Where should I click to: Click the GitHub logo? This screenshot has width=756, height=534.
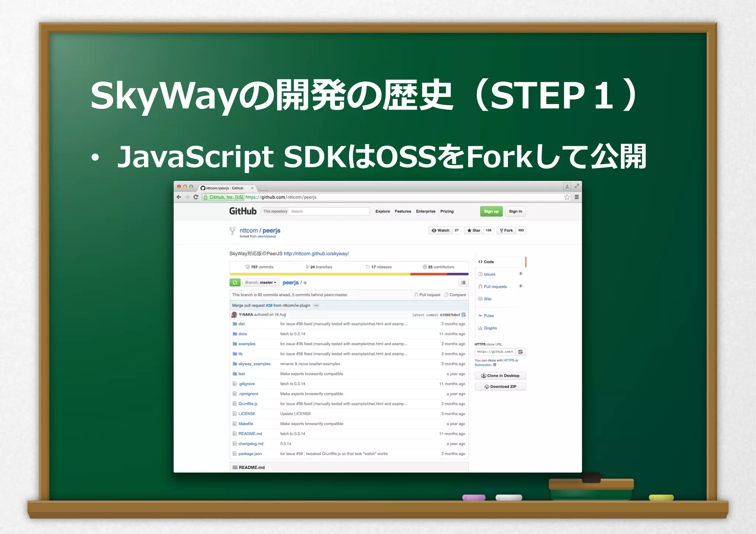coord(243,211)
